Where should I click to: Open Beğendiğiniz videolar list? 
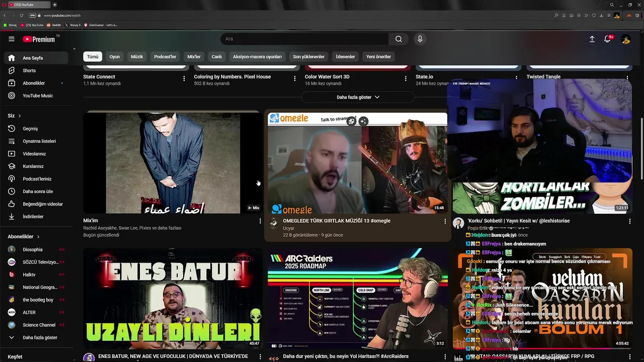(36, 204)
